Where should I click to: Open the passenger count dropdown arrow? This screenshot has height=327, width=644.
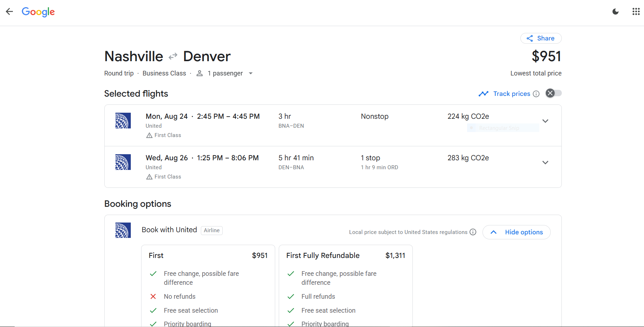point(251,73)
